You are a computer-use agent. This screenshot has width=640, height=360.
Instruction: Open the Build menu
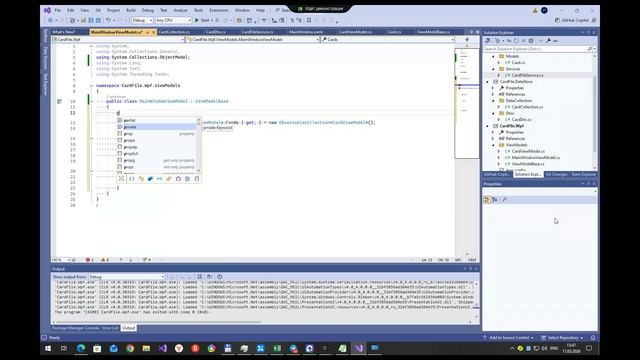pyautogui.click(x=131, y=10)
